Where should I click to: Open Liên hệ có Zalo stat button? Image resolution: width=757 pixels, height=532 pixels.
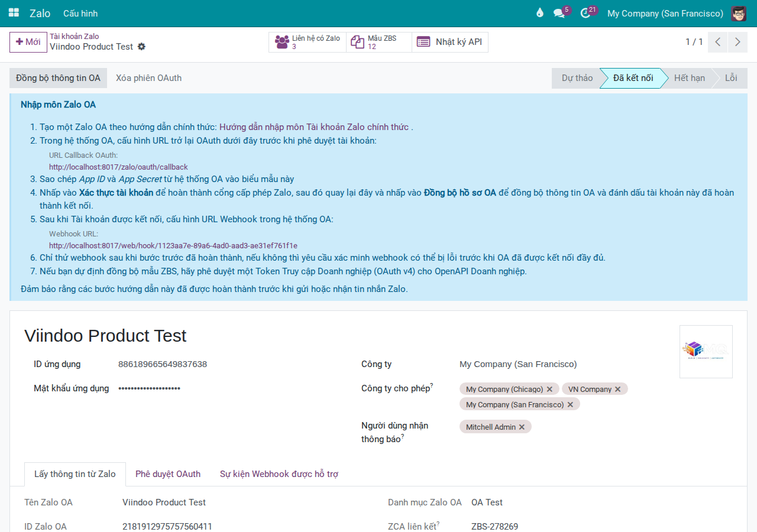[x=308, y=42]
